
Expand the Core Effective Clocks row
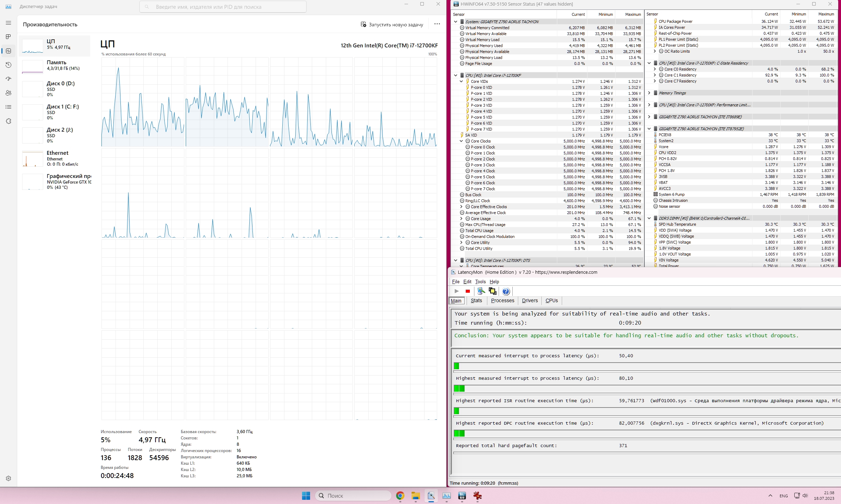click(x=461, y=207)
